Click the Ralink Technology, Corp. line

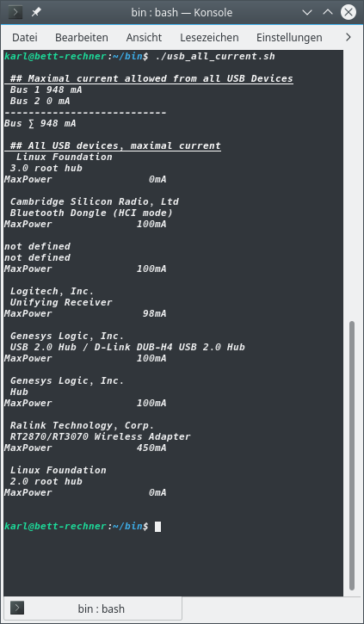coord(82,425)
